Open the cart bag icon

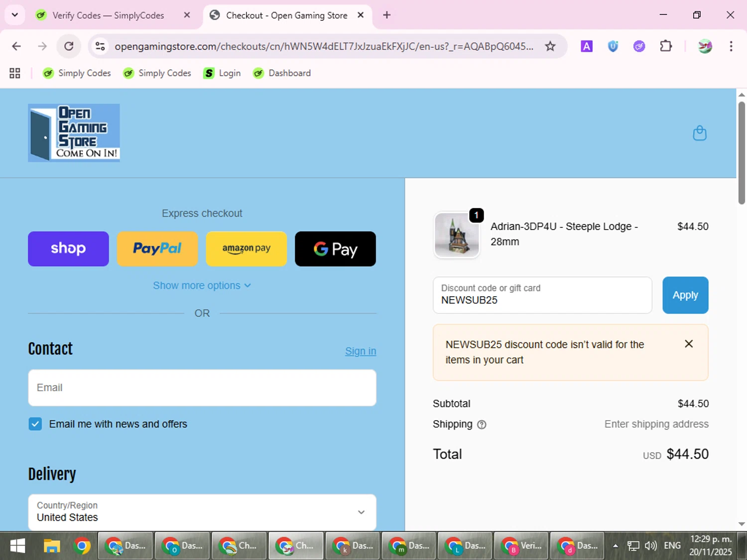pos(700,133)
